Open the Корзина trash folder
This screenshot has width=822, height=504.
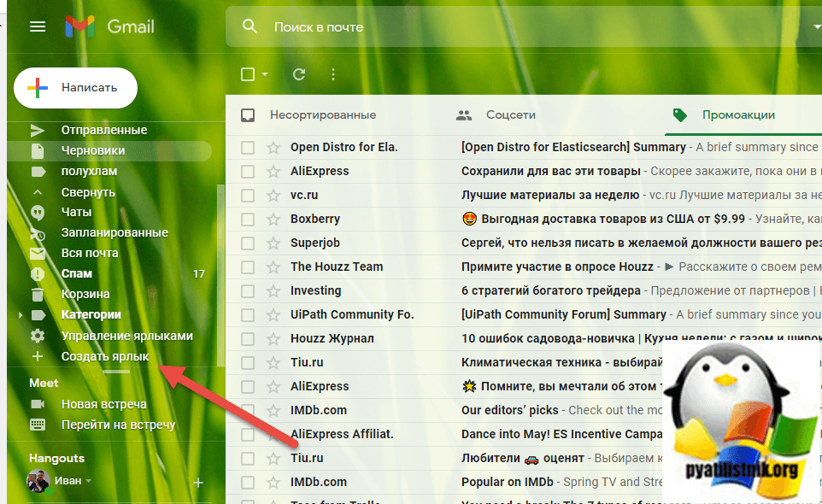85,294
